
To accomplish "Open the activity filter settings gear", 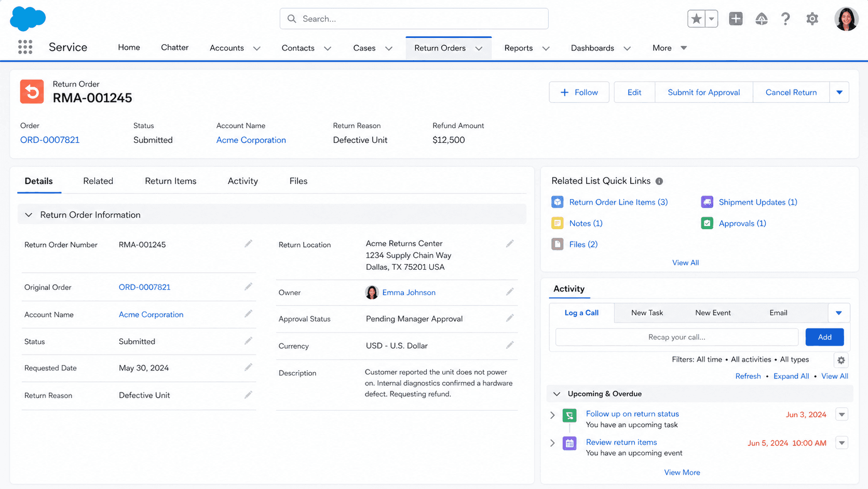I will click(x=841, y=360).
